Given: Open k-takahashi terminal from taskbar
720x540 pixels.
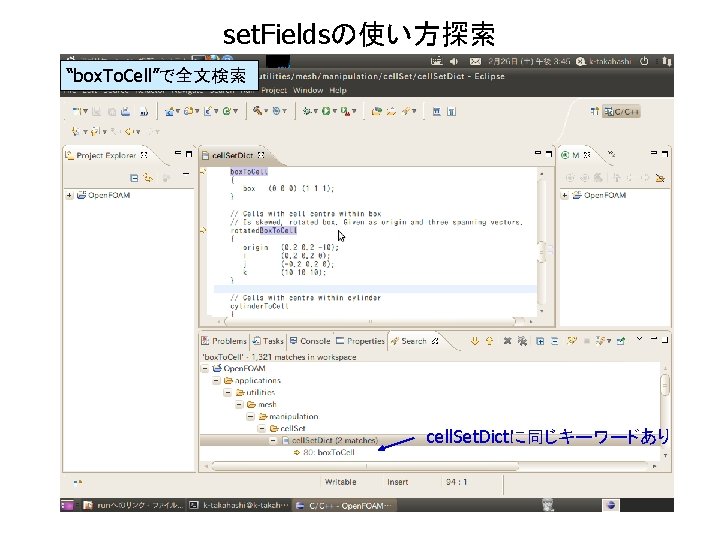Looking at the screenshot, I should (x=240, y=505).
